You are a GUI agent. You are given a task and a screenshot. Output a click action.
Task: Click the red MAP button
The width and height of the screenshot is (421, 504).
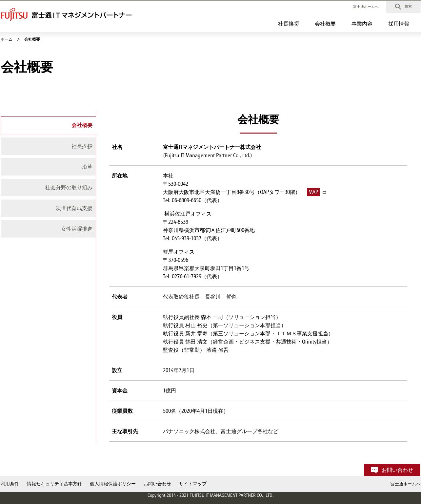[x=313, y=192]
